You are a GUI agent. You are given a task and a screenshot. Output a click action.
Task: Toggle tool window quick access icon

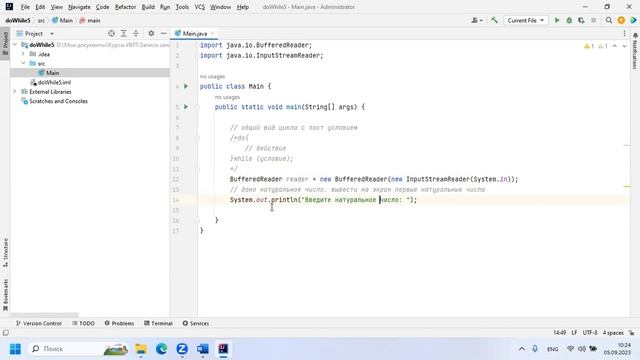tap(5, 333)
